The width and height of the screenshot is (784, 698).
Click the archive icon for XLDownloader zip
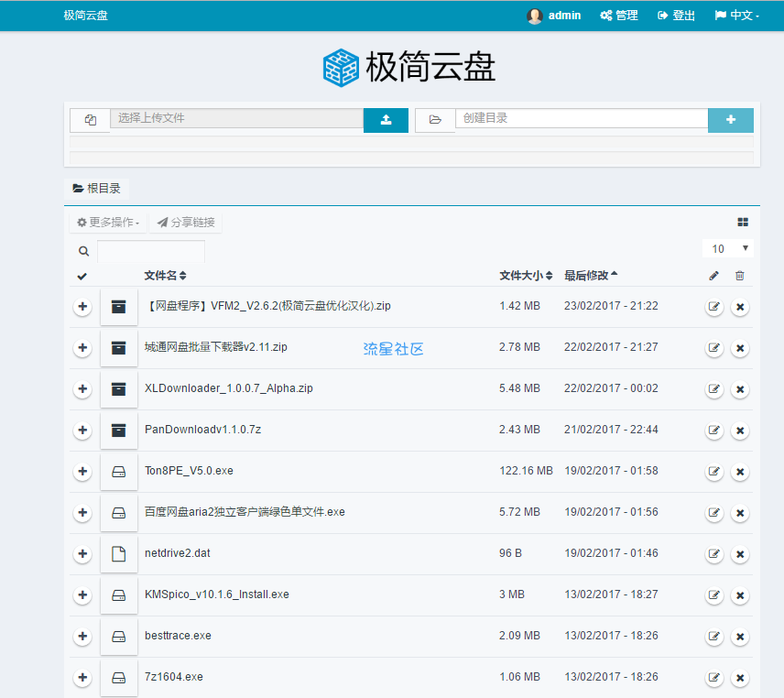(118, 389)
